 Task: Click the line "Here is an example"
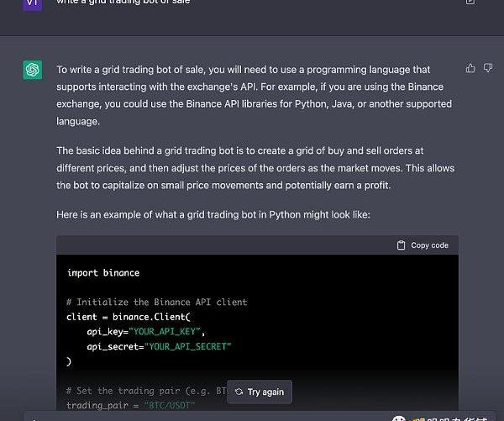point(213,215)
